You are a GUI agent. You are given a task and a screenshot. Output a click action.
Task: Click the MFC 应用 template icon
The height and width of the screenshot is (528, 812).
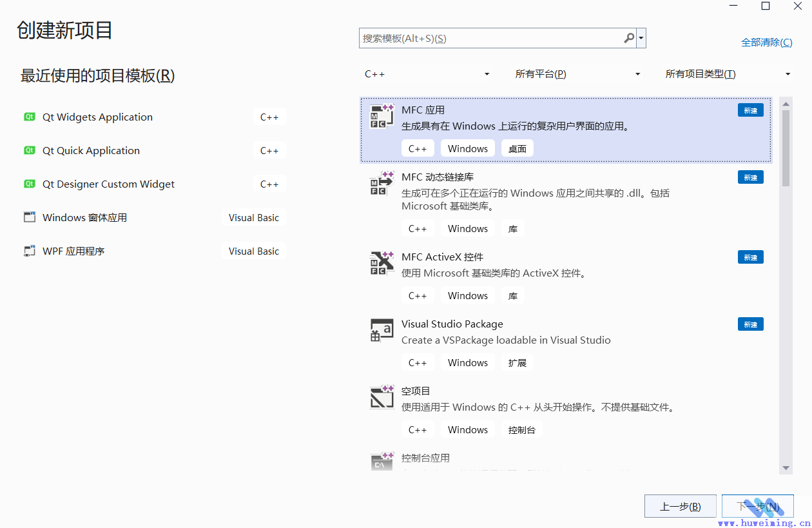coord(382,116)
